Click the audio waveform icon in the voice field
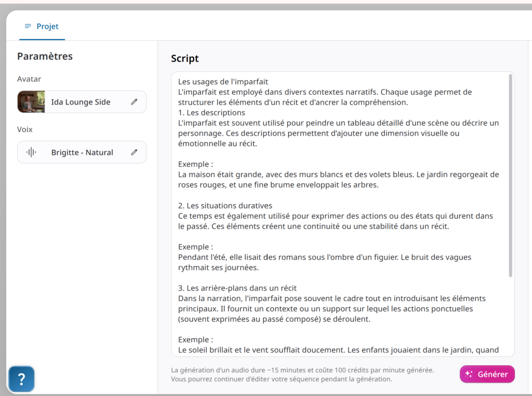 tap(31, 153)
